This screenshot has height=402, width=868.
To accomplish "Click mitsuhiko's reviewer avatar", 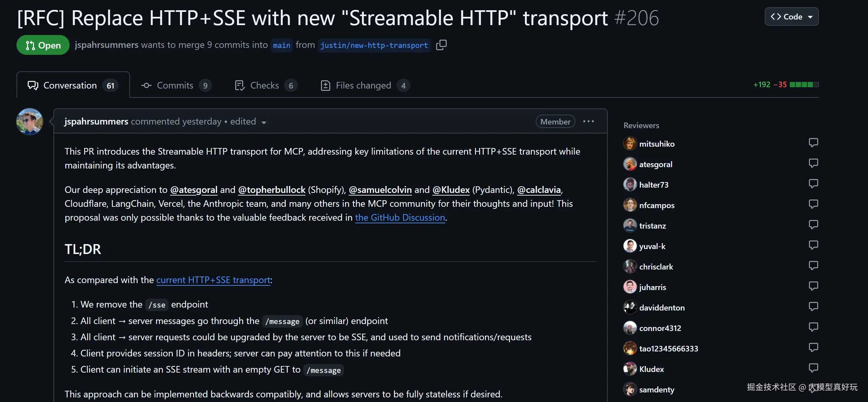I will click(629, 144).
